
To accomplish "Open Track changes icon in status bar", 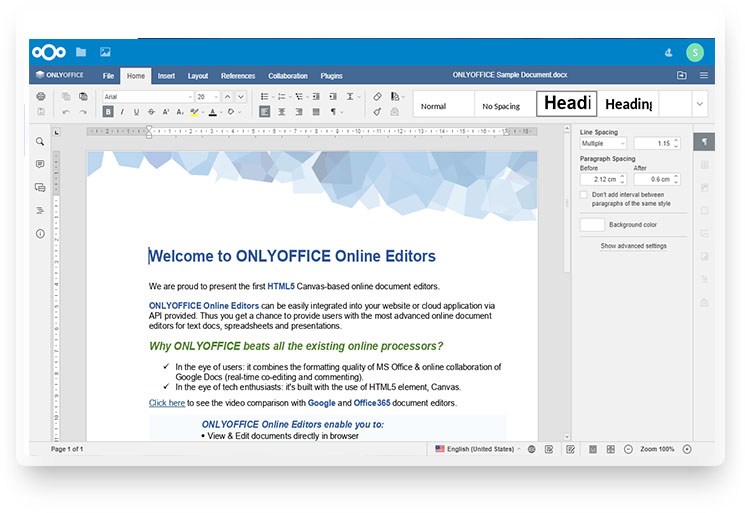I will click(571, 449).
